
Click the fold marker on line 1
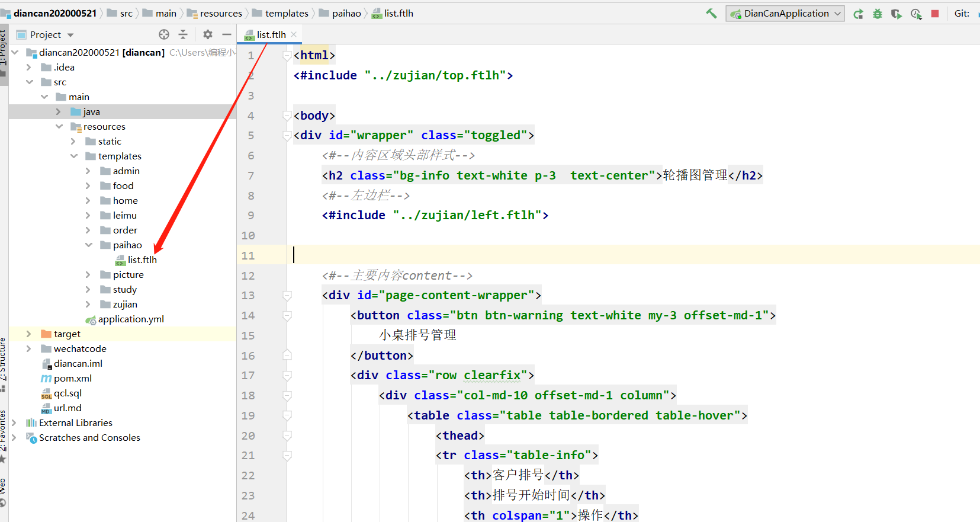[287, 55]
